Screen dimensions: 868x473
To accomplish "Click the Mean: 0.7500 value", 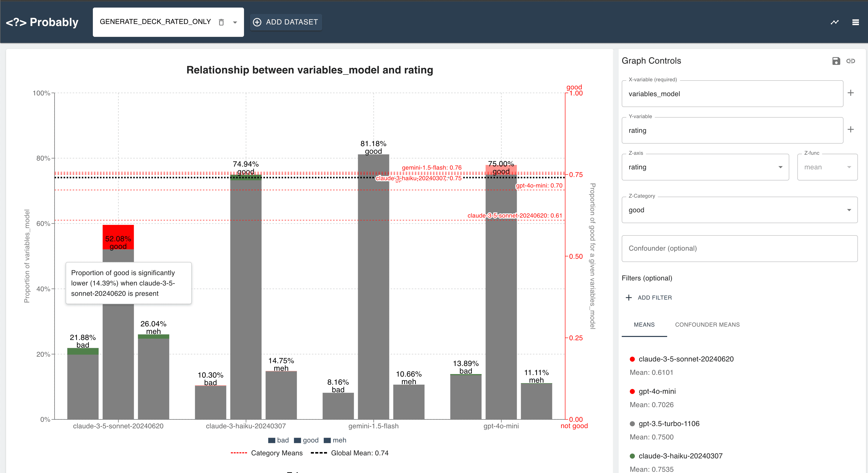I will click(x=651, y=437).
